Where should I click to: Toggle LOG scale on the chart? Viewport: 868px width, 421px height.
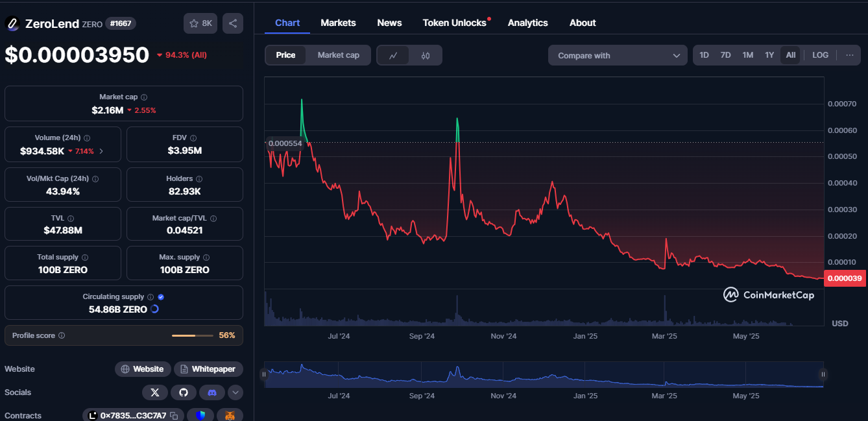tap(820, 55)
